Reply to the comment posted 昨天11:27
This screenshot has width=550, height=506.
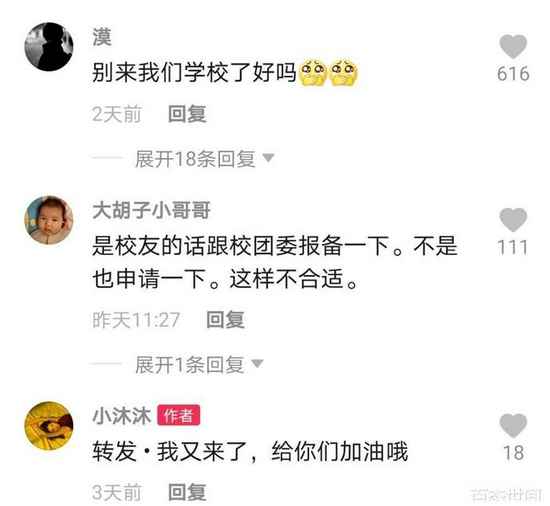[225, 320]
